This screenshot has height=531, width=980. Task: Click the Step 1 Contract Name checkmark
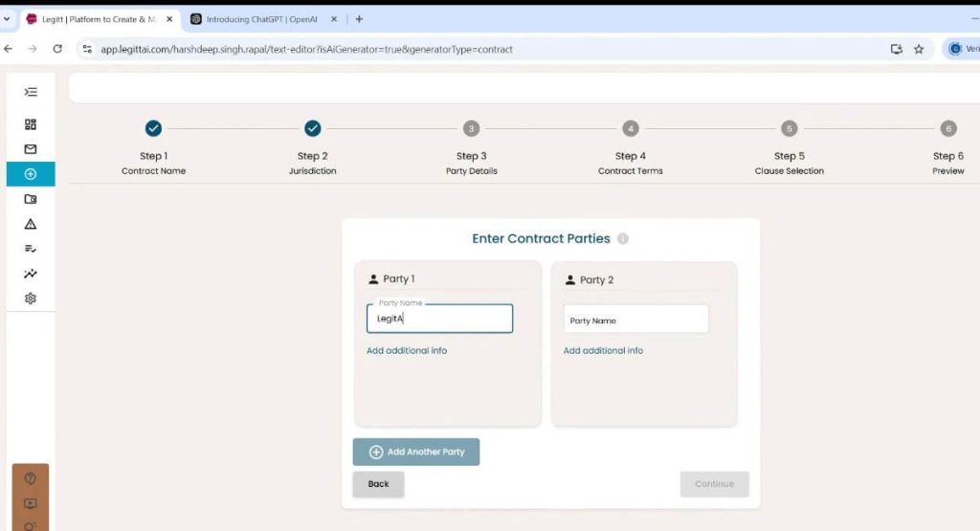click(x=153, y=128)
